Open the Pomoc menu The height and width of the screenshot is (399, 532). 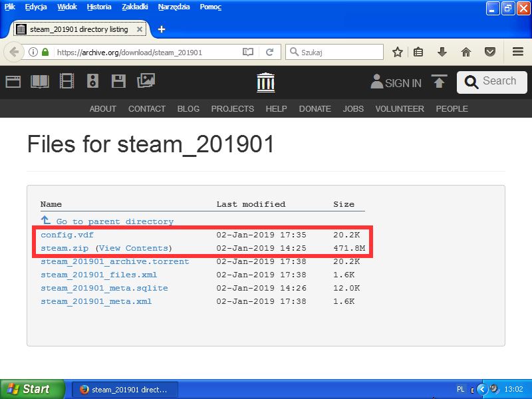[x=211, y=7]
